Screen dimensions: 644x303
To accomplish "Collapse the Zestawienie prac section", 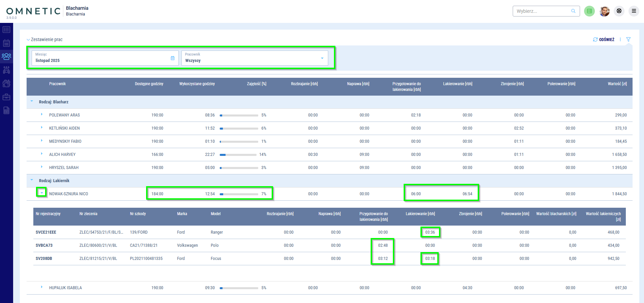I will [28, 40].
